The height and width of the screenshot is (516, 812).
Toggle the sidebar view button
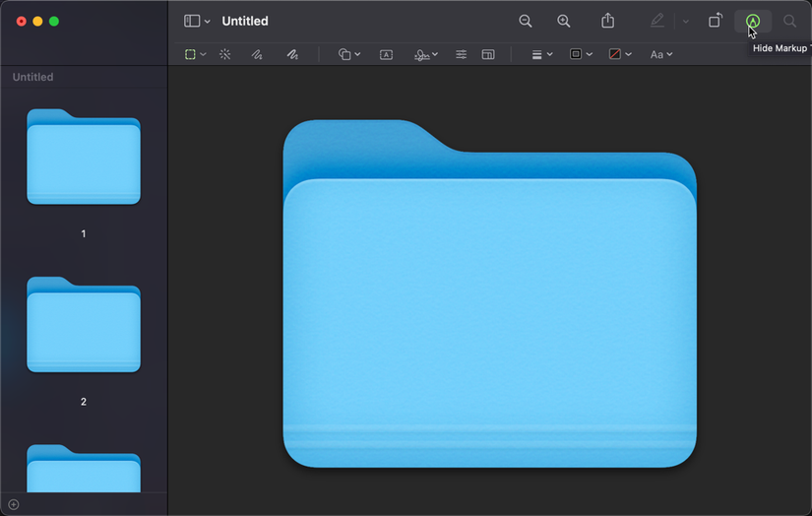[x=192, y=21]
